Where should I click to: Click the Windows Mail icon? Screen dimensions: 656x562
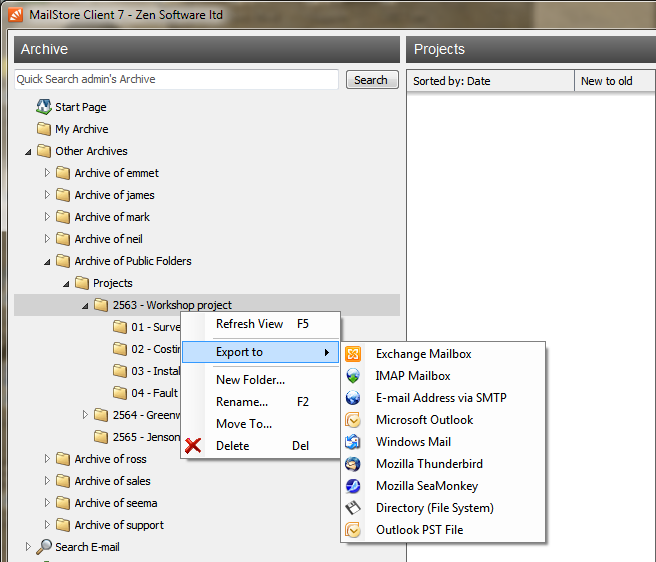point(353,442)
